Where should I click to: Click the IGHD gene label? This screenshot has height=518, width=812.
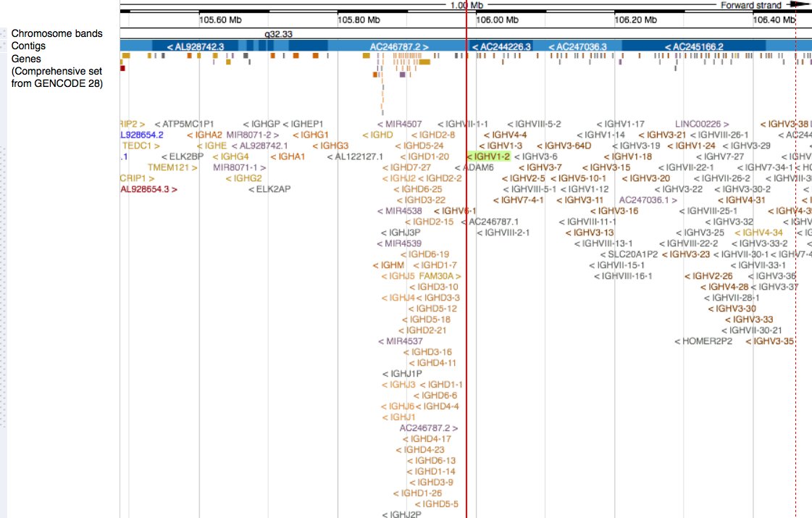click(378, 135)
